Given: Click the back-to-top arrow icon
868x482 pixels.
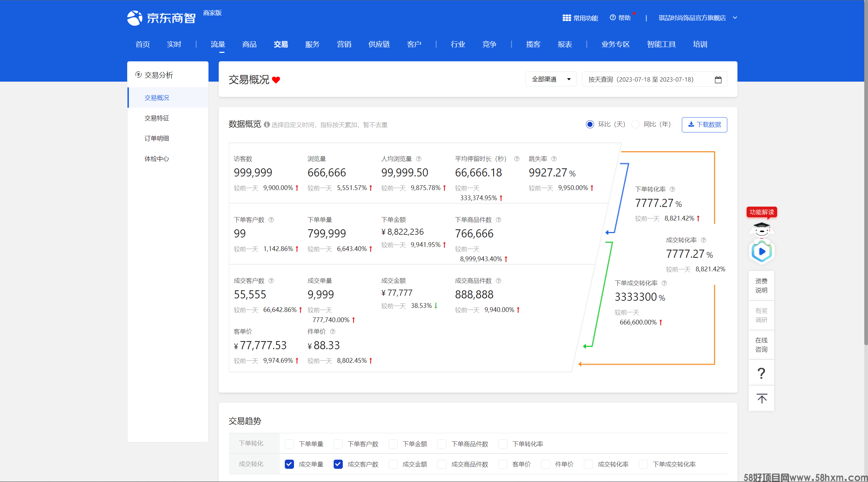Looking at the screenshot, I should (x=762, y=398).
